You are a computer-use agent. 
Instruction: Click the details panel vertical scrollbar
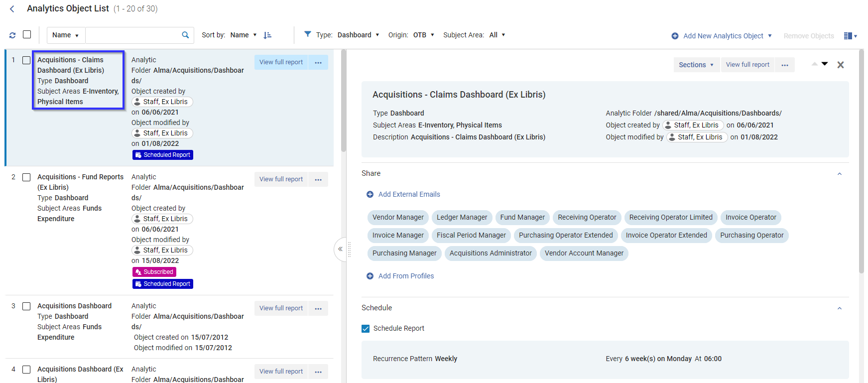click(861, 161)
